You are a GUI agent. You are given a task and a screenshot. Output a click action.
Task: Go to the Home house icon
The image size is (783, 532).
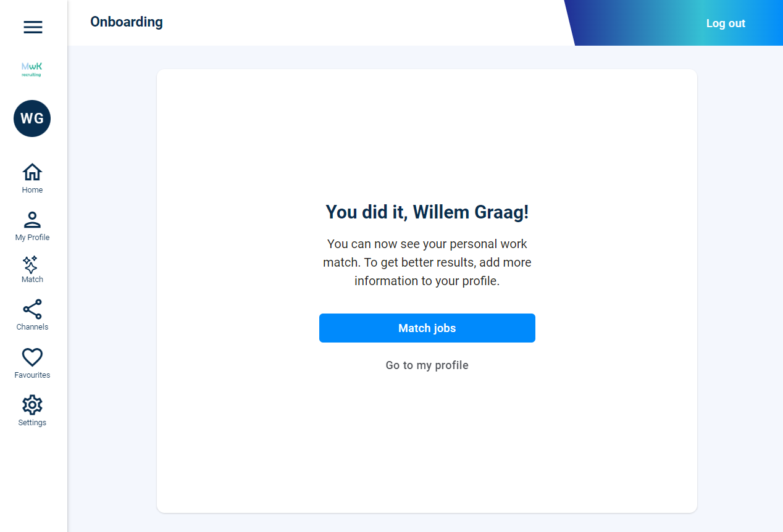point(32,172)
